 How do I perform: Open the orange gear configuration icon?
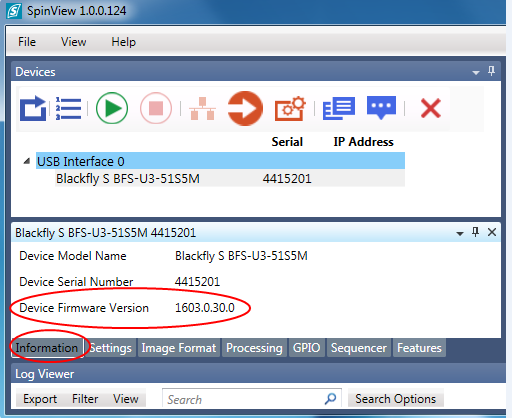click(290, 108)
